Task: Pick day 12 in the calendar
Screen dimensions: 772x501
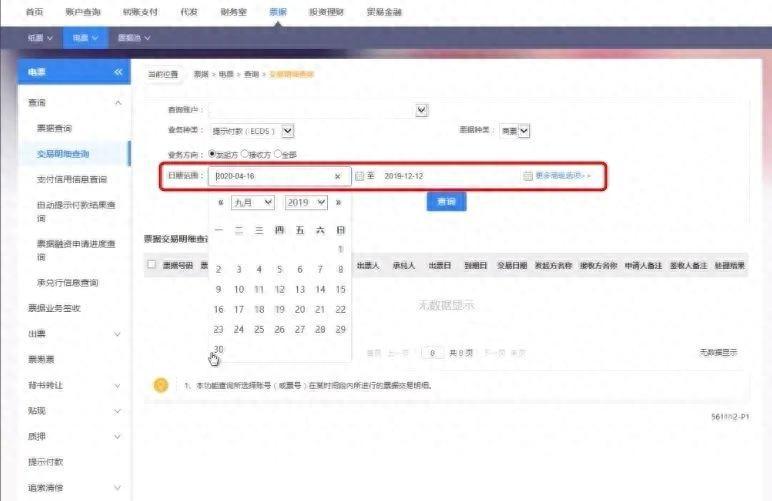Action: click(279, 289)
